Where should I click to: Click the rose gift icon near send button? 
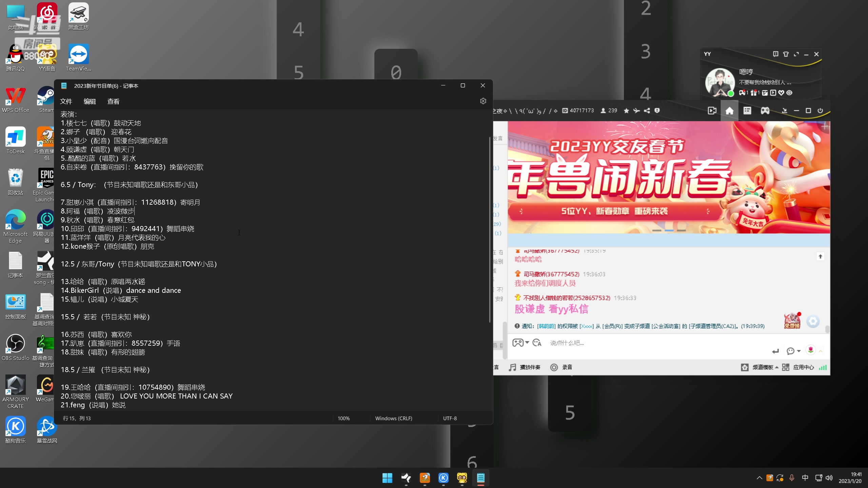pos(811,351)
